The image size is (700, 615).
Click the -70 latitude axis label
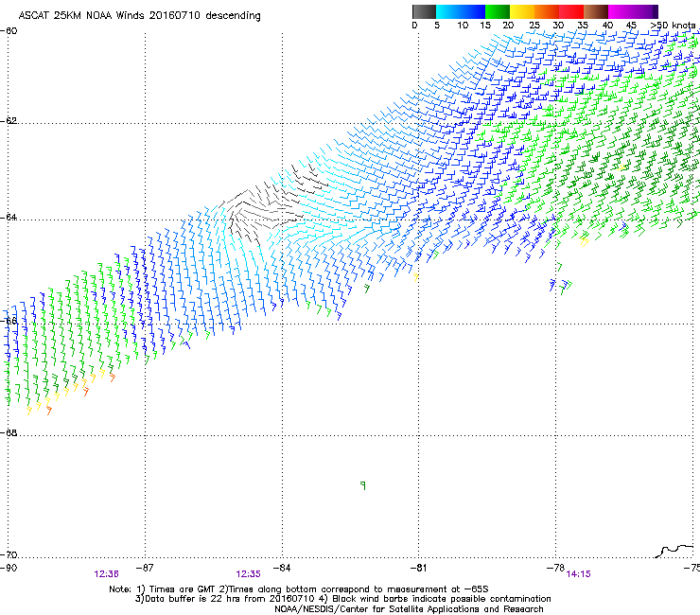pyautogui.click(x=9, y=555)
